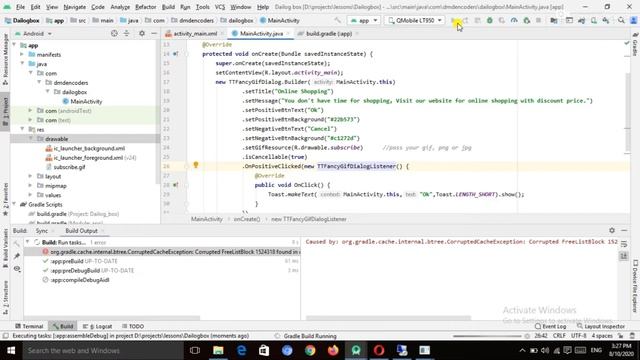Viewport: 640px width, 360px height.
Task: Collapse the Gradle Scripts node
Action: click(14, 204)
